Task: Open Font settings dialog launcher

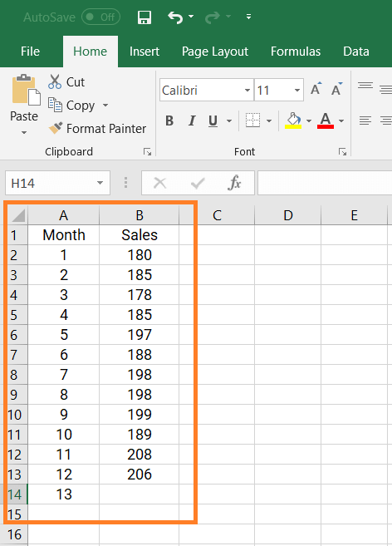Action: (342, 152)
